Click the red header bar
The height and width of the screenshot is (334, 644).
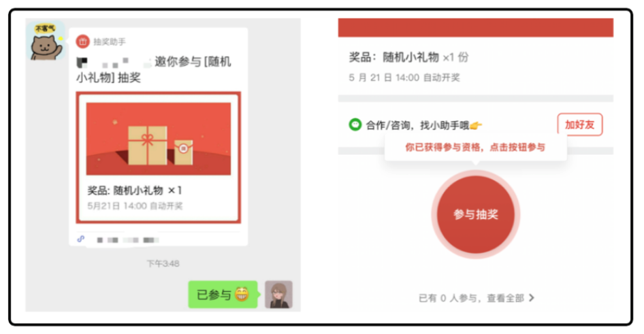(x=476, y=27)
